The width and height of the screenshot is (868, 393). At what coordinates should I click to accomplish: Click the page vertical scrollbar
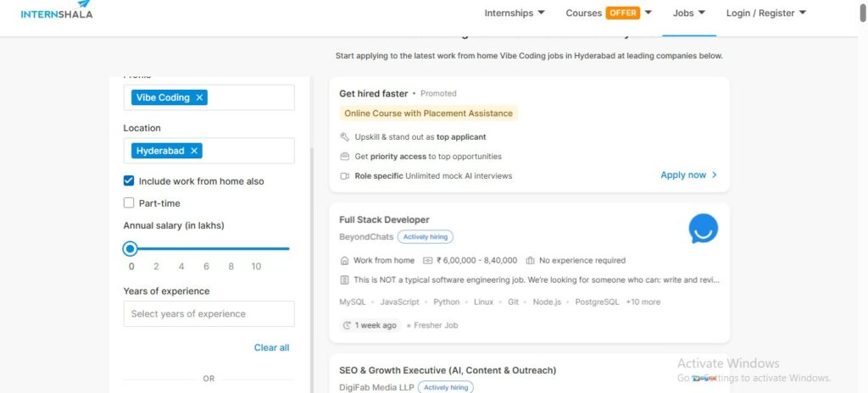coord(863,14)
